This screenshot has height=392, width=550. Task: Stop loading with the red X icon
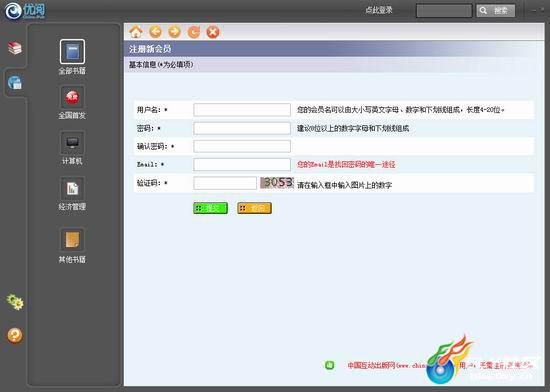[x=213, y=32]
